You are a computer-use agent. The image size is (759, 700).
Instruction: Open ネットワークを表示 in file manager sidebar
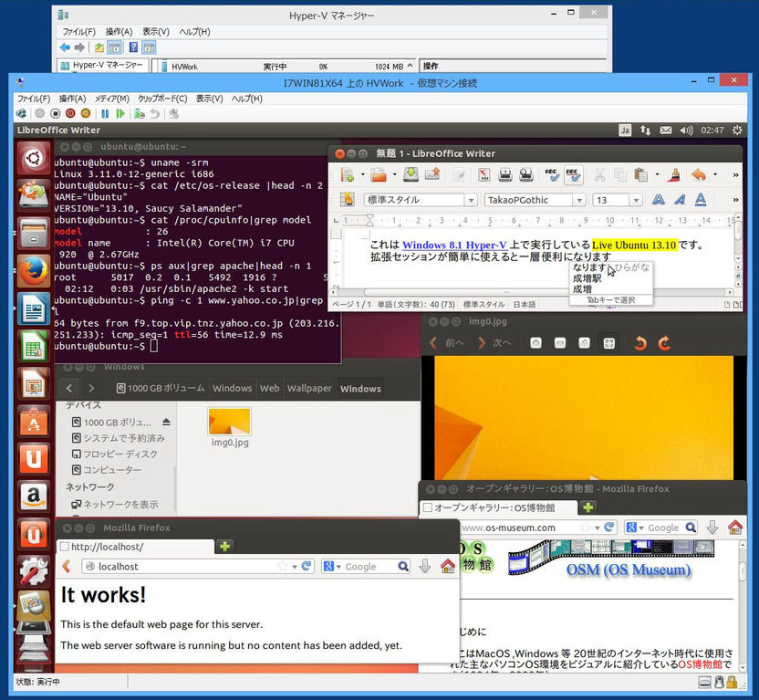point(115,505)
